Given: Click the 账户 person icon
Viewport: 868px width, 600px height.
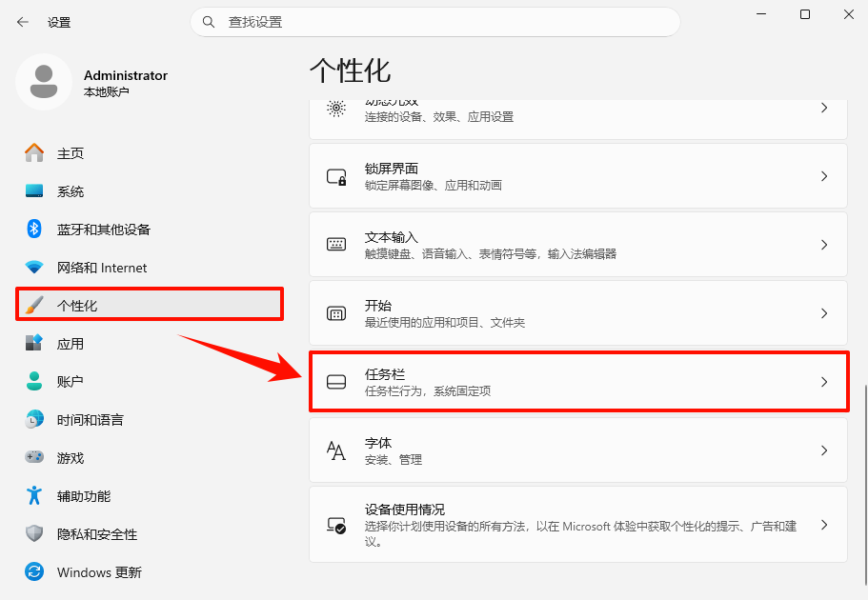Looking at the screenshot, I should (x=34, y=381).
